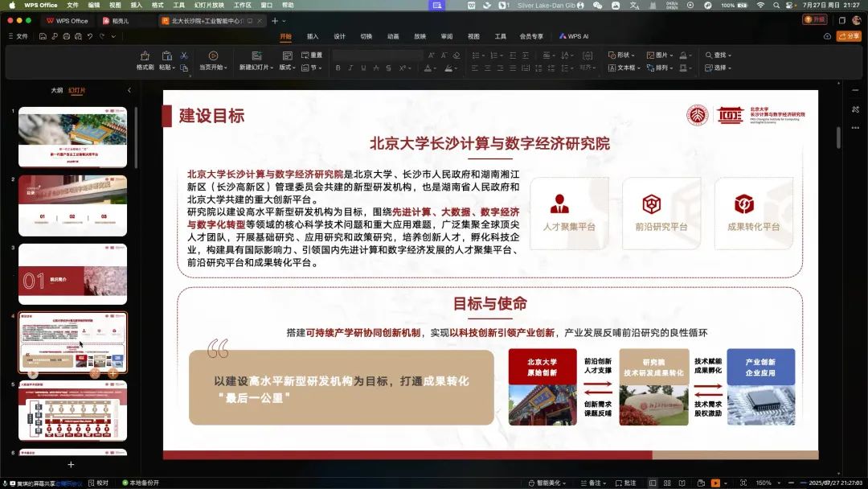Open the 版式 layout dropdown

pos(287,68)
